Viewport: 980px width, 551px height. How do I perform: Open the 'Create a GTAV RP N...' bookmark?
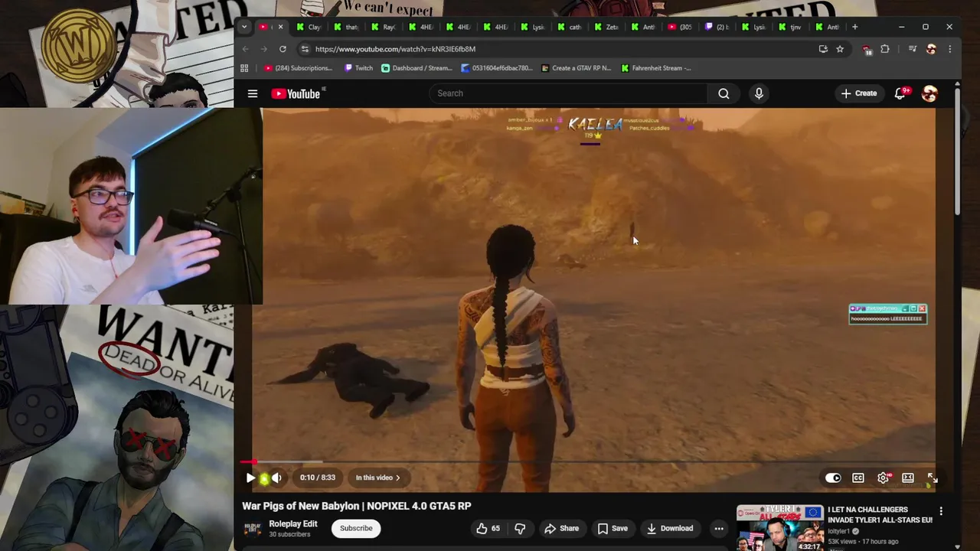pyautogui.click(x=576, y=68)
